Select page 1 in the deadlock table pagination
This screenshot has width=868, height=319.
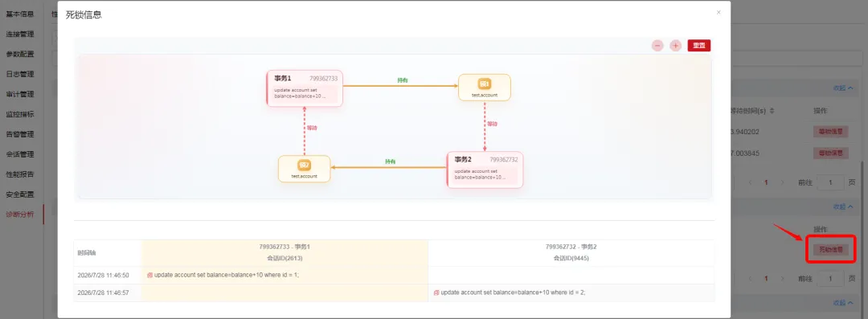tap(766, 279)
